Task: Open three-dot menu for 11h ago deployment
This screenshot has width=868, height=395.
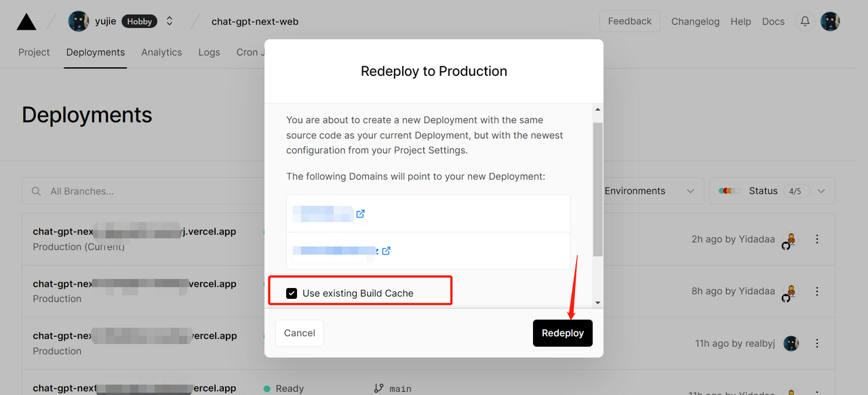Action: 817,344
